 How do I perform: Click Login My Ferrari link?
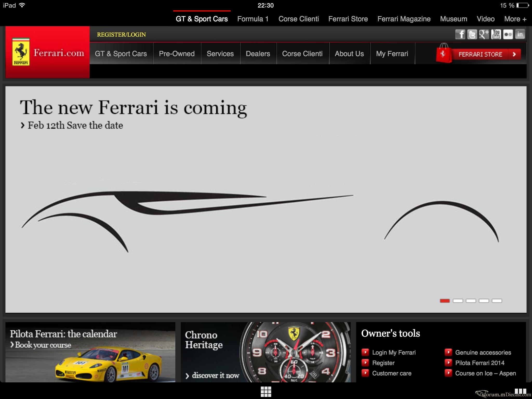(x=394, y=353)
